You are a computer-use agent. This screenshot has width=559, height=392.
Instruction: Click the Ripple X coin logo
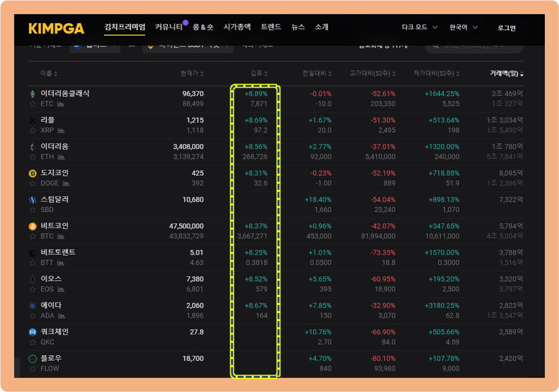click(32, 120)
